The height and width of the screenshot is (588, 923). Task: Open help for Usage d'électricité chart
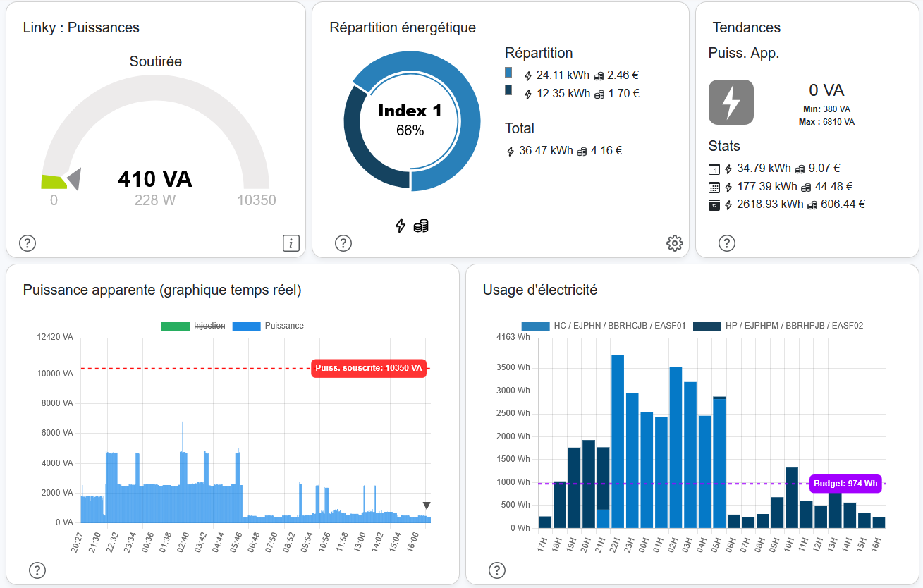coord(496,570)
